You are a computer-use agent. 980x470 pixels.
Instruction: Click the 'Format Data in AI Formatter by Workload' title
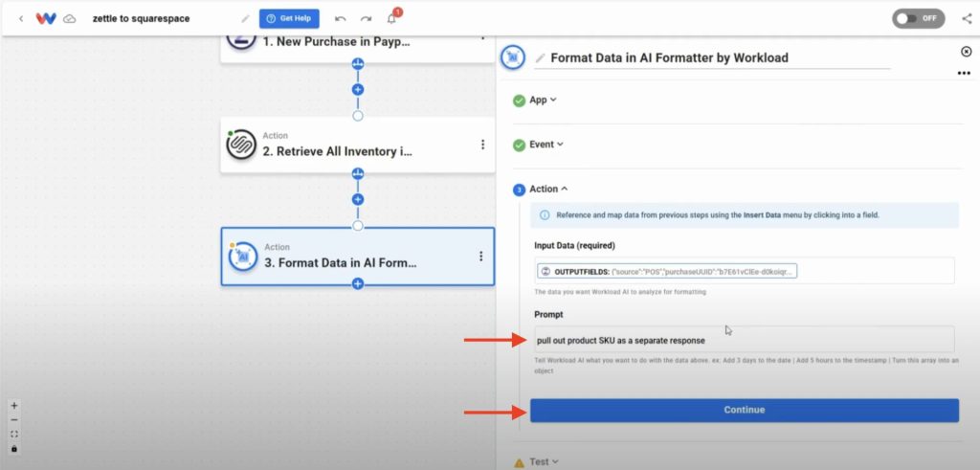(x=669, y=58)
